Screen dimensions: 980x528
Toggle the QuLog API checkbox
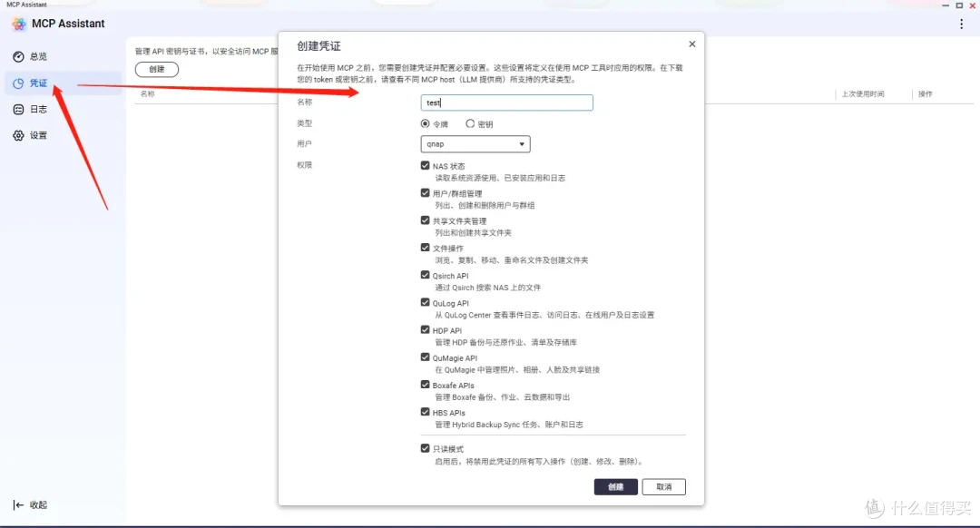[425, 302]
